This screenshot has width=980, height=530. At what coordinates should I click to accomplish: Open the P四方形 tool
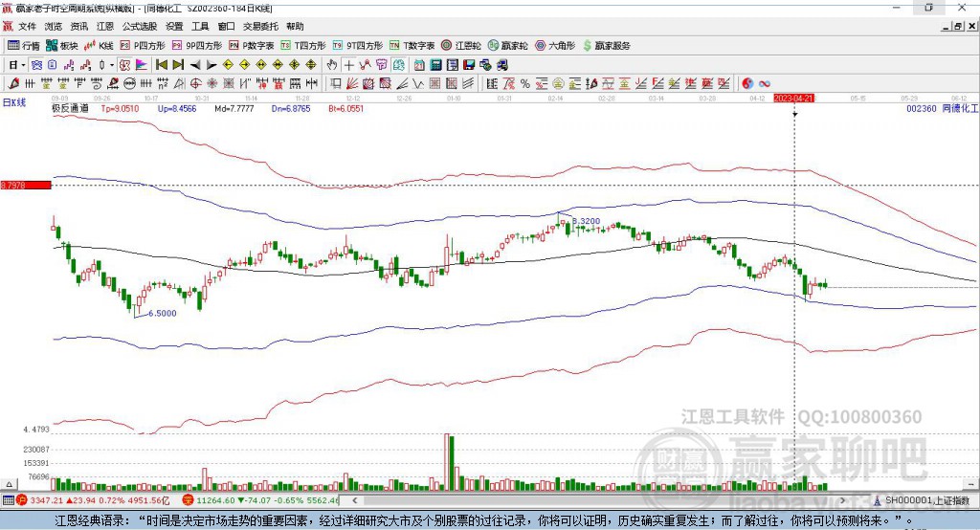point(143,46)
